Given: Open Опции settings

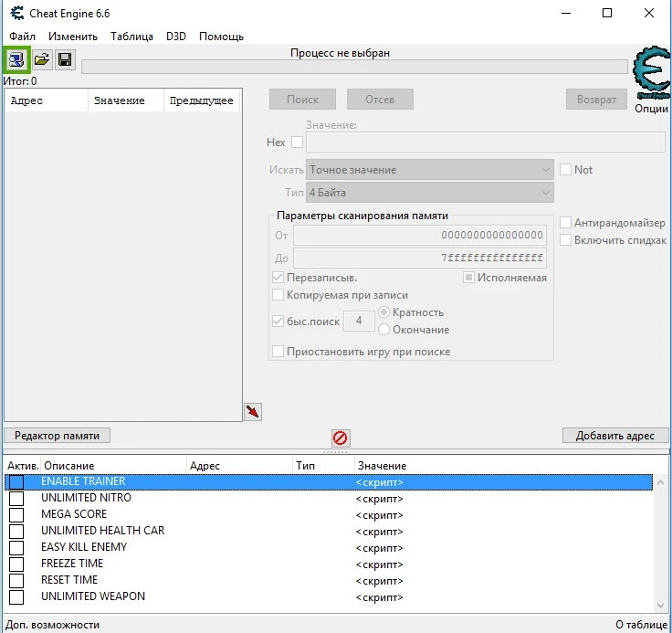Looking at the screenshot, I should [651, 109].
